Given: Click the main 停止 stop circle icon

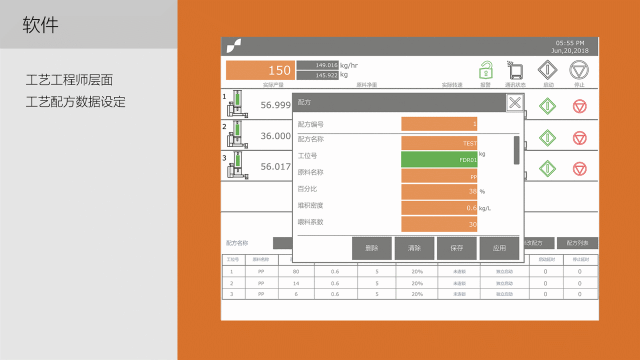Looking at the screenshot, I should pos(579,70).
